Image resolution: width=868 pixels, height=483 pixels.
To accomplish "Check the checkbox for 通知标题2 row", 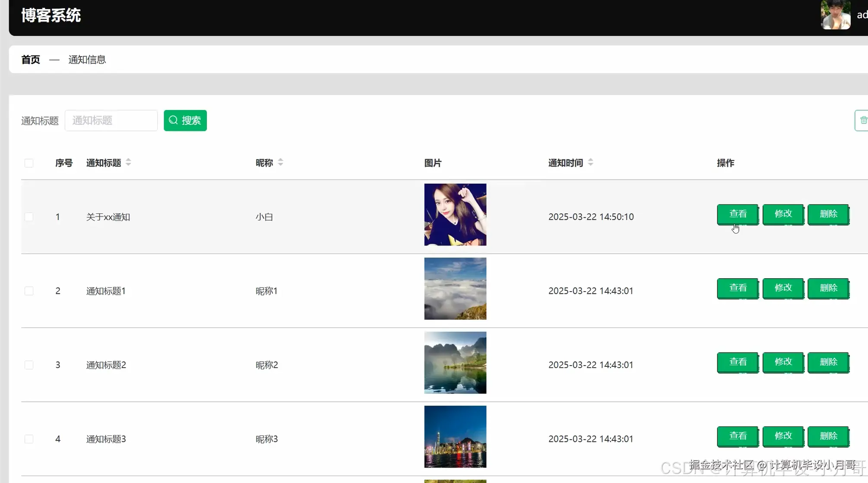I will (x=29, y=365).
